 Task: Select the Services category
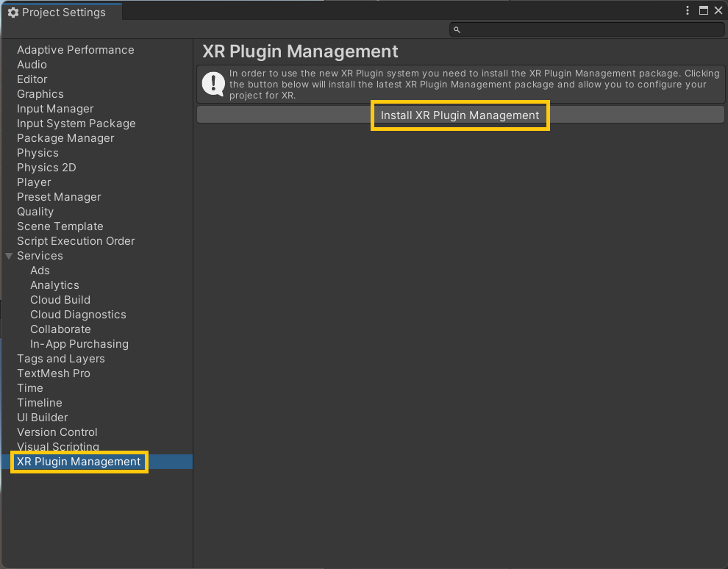click(40, 256)
